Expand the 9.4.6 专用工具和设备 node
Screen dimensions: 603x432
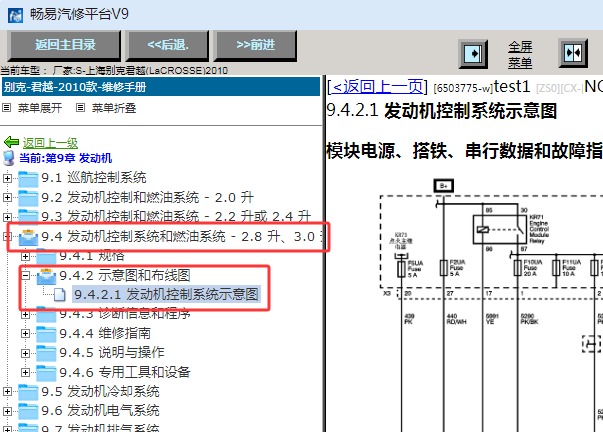pyautogui.click(x=25, y=372)
